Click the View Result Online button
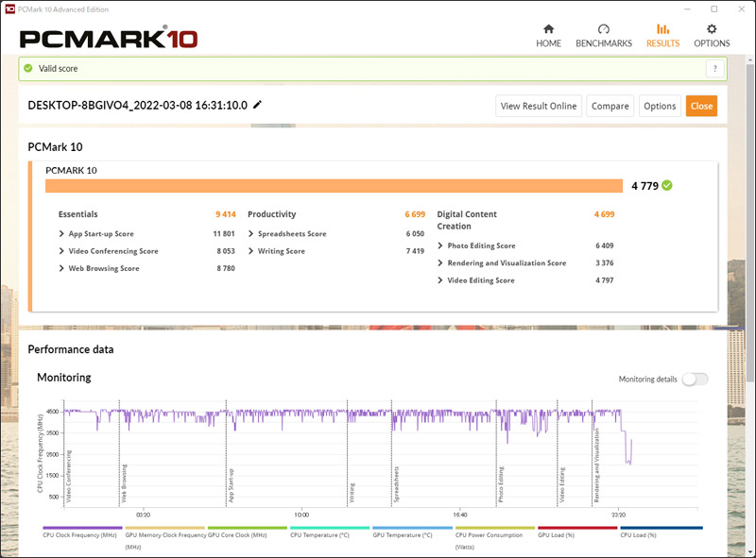Image resolution: width=756 pixels, height=558 pixels. (x=538, y=106)
